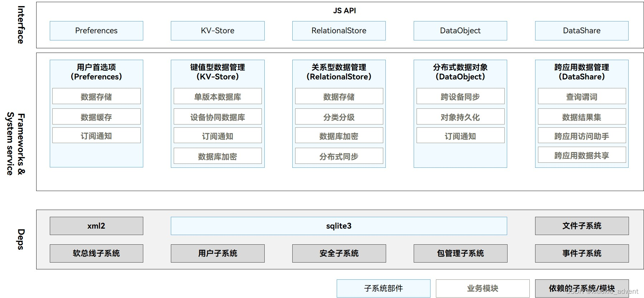The width and height of the screenshot is (644, 298).
Task: Select the '跨应用访问助手' box
Action: pos(582,136)
